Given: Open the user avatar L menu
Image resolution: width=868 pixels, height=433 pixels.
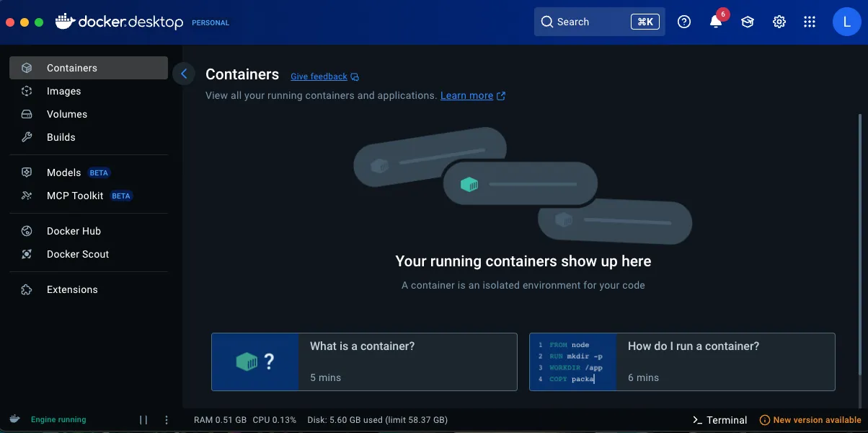Looking at the screenshot, I should [846, 22].
